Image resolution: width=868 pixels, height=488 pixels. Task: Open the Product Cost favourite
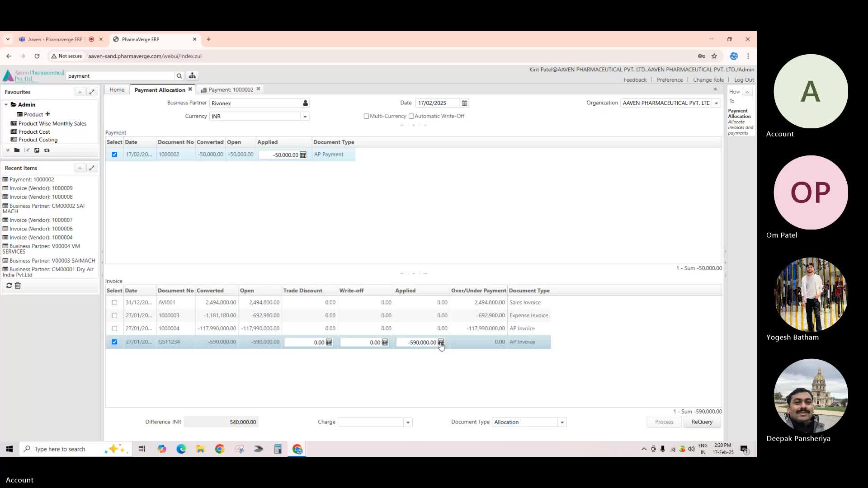point(34,131)
